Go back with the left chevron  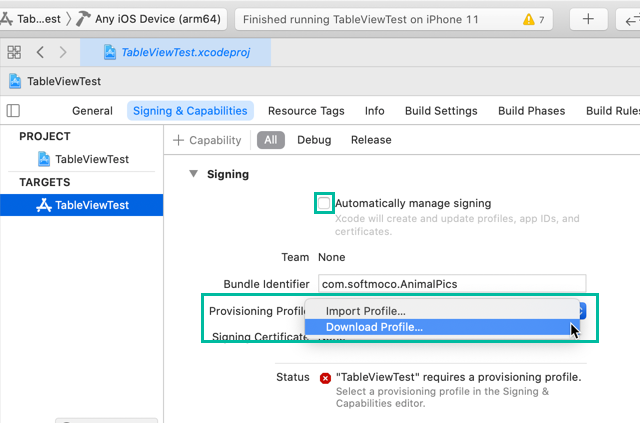[40, 52]
